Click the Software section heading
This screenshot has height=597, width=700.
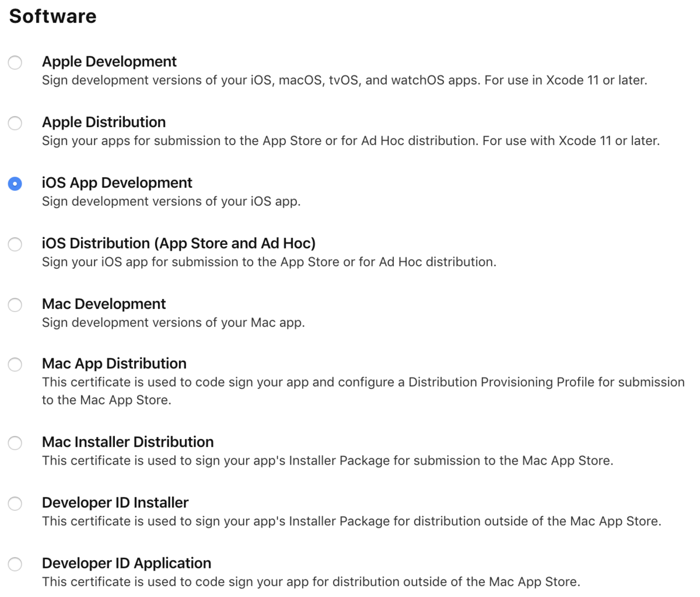(52, 16)
